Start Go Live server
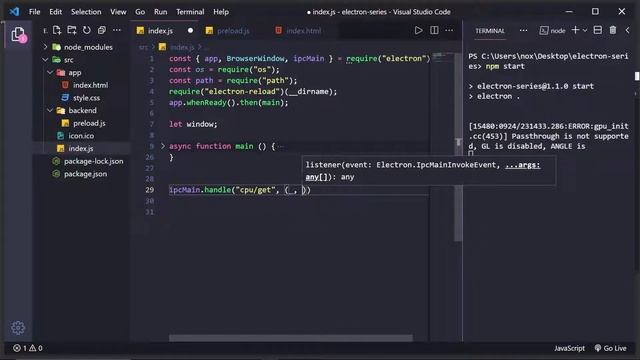 [610, 348]
